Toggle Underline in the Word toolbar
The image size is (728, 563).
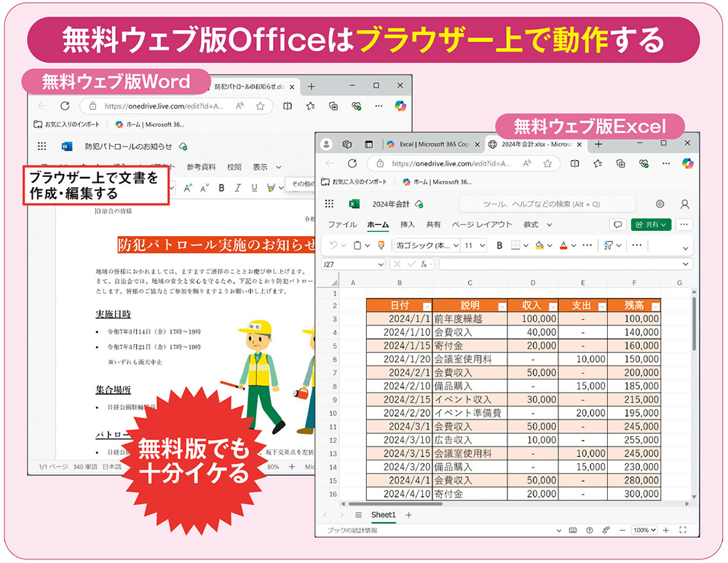coord(254,188)
